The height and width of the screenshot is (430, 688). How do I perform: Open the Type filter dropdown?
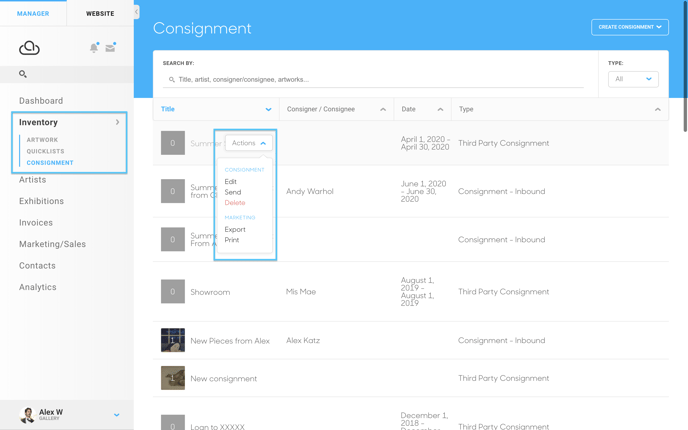(633, 79)
